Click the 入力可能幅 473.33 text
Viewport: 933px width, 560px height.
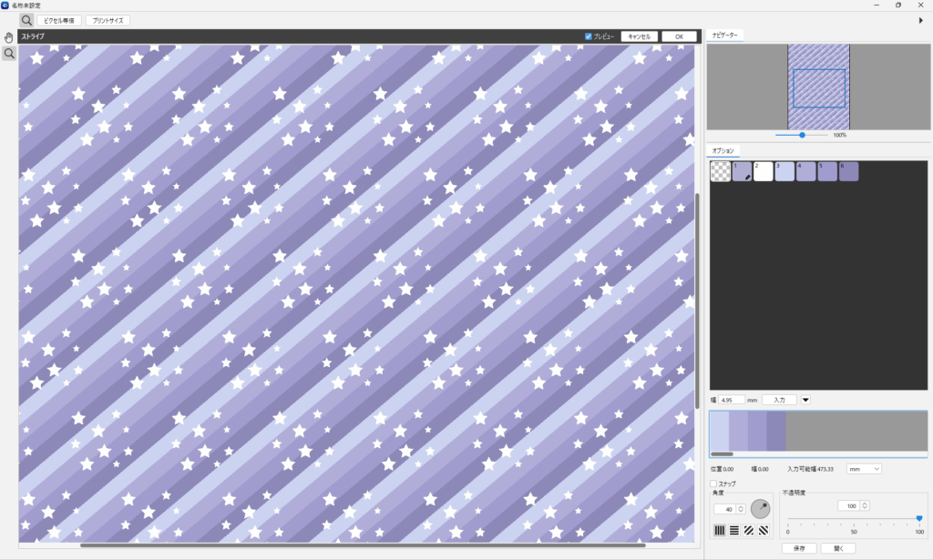810,469
